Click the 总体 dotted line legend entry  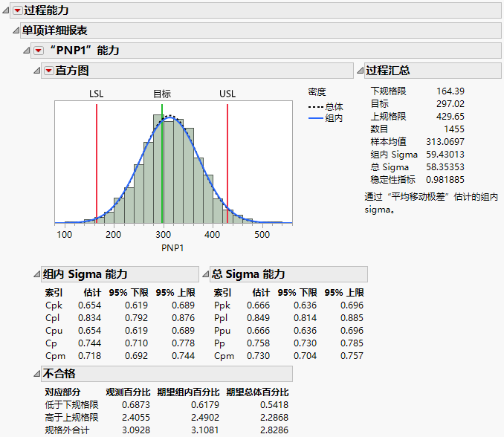tap(326, 106)
